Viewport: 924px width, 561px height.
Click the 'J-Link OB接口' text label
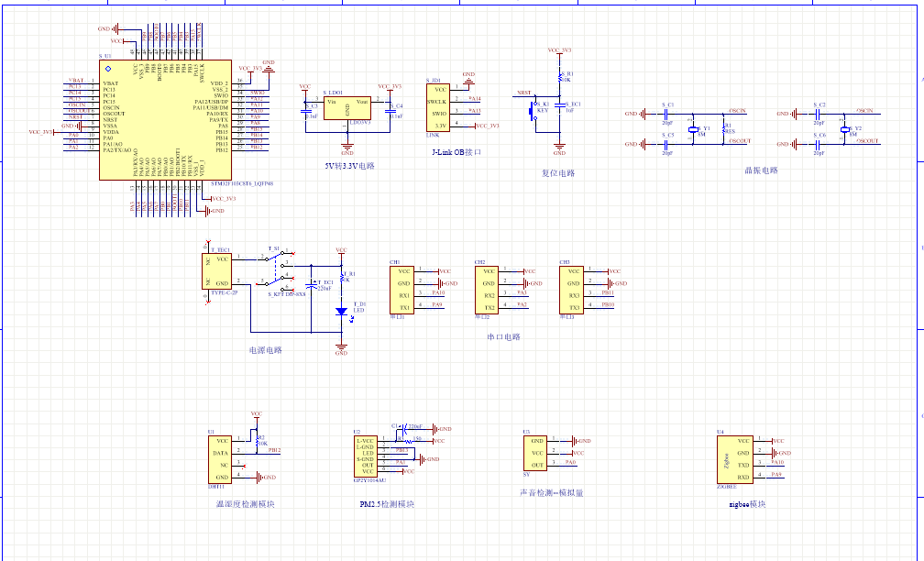click(456, 152)
